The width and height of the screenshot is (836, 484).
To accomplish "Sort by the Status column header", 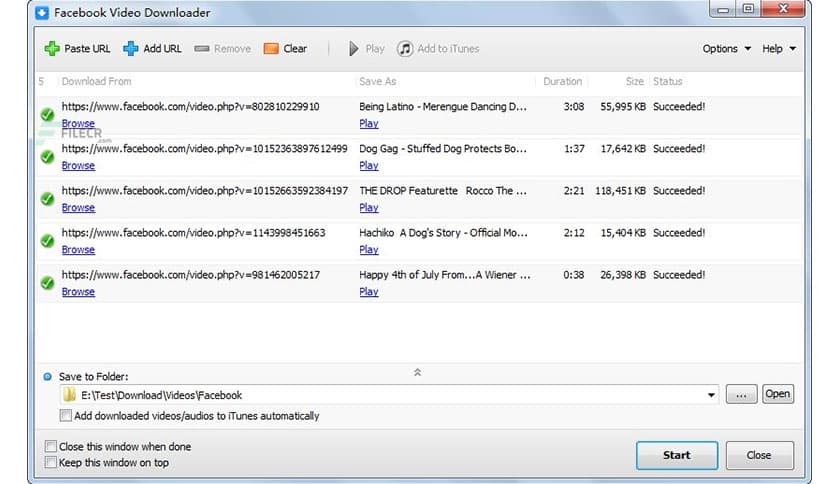I will (668, 82).
